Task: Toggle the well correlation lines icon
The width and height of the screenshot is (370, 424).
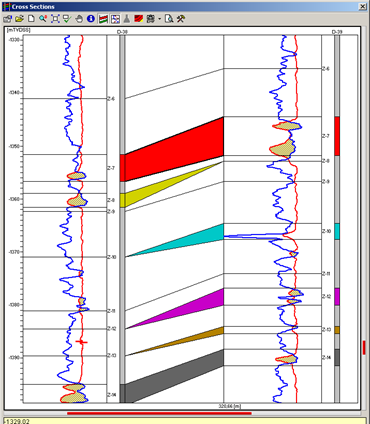Action: pos(115,19)
